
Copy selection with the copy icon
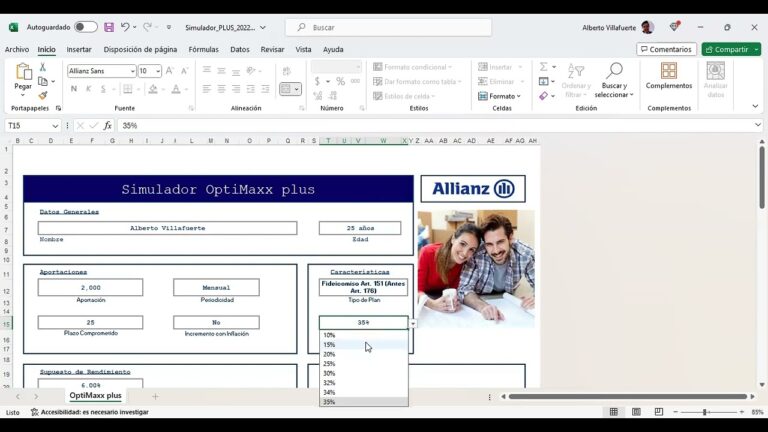(43, 81)
